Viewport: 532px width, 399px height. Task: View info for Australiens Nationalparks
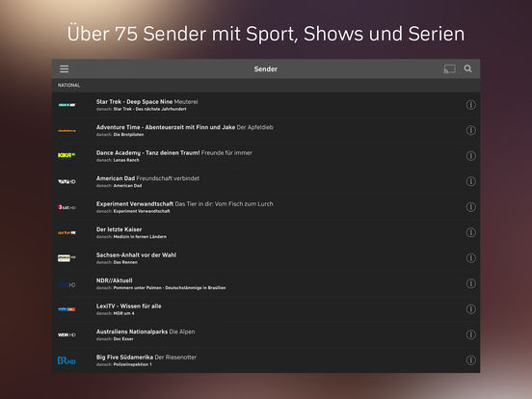pos(470,334)
